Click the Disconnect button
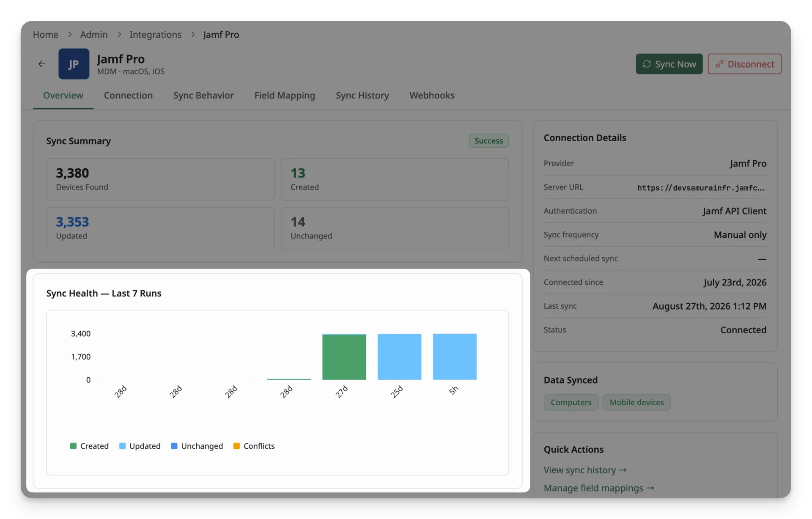This screenshot has height=519, width=812. (x=744, y=64)
